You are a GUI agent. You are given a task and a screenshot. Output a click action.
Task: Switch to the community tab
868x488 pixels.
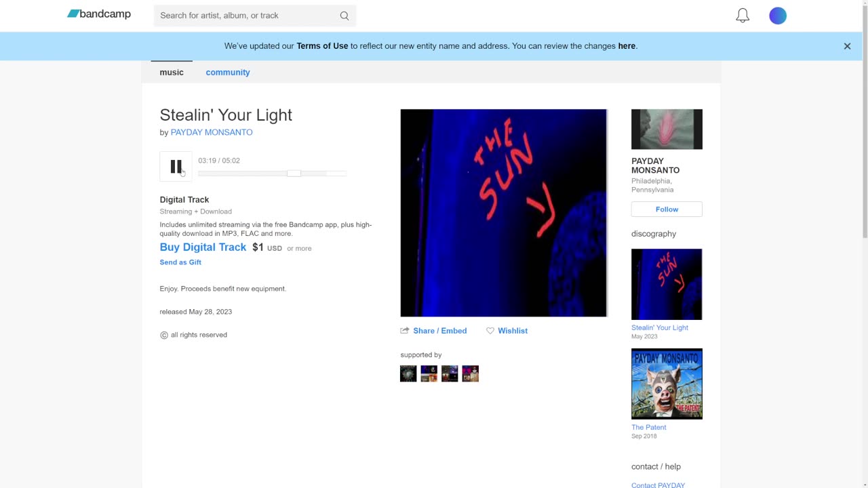[x=228, y=73]
